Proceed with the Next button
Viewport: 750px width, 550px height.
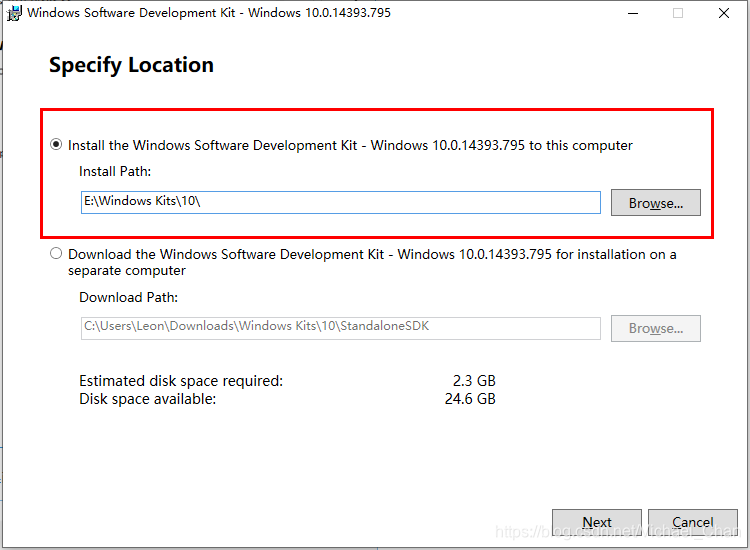tap(596, 522)
